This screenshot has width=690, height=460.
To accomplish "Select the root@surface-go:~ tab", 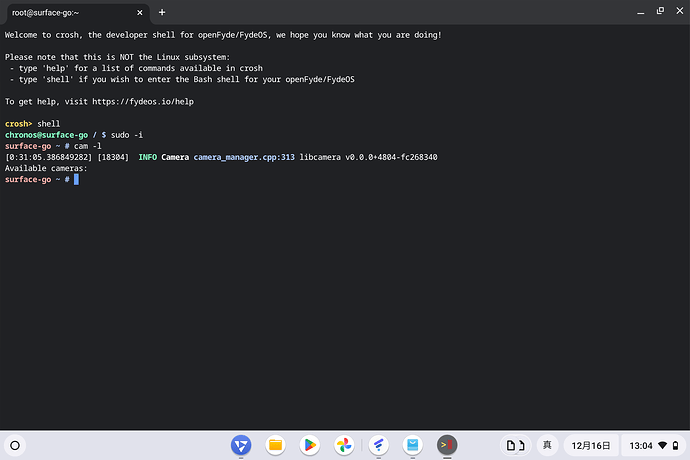I will pyautogui.click(x=70, y=12).
